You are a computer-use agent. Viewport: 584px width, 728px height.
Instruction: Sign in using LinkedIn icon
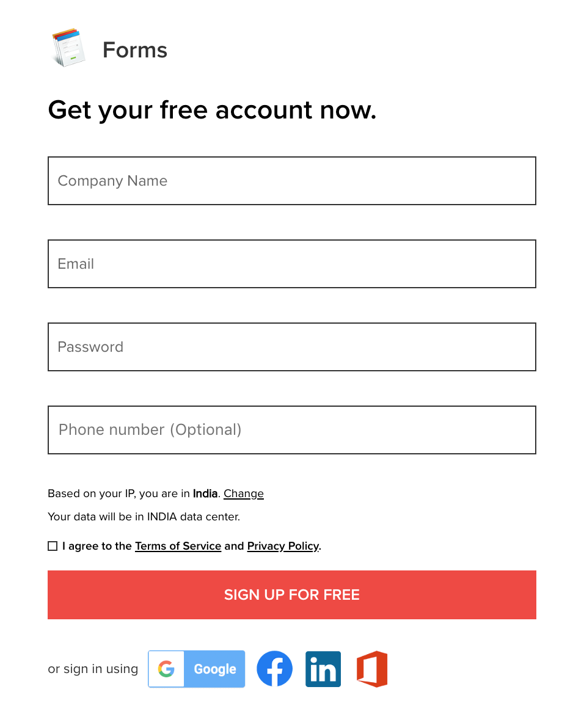323,669
